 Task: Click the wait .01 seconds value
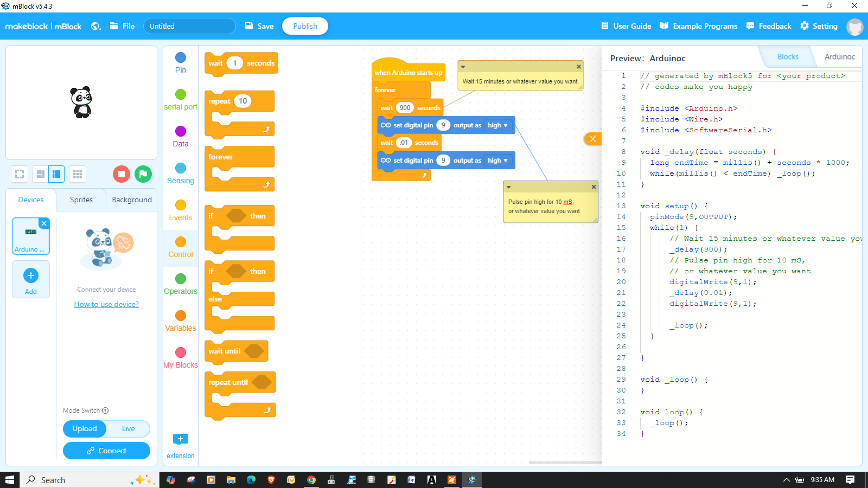point(404,143)
